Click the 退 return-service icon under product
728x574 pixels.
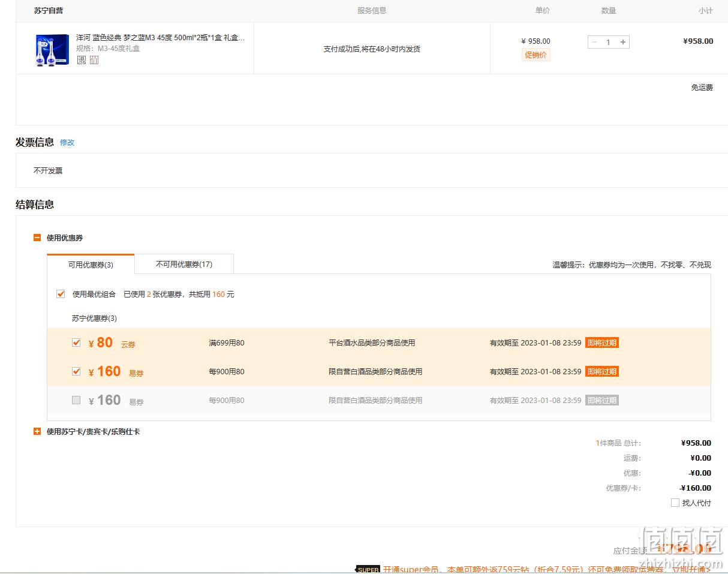(x=82, y=60)
